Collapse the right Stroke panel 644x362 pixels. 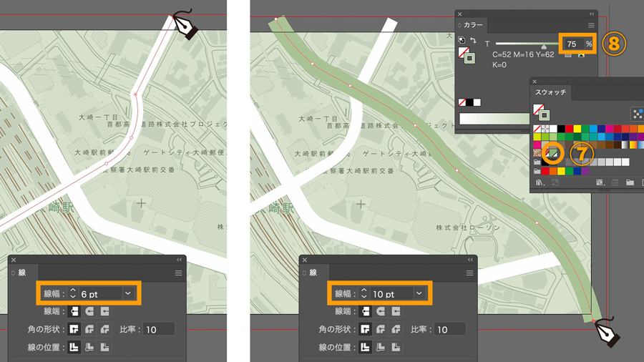click(470, 260)
